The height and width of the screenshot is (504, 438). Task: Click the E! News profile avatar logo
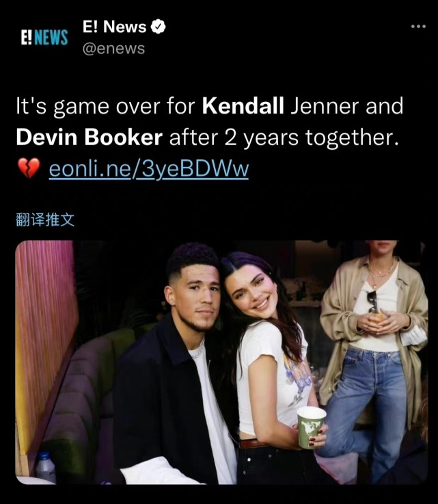(x=44, y=37)
